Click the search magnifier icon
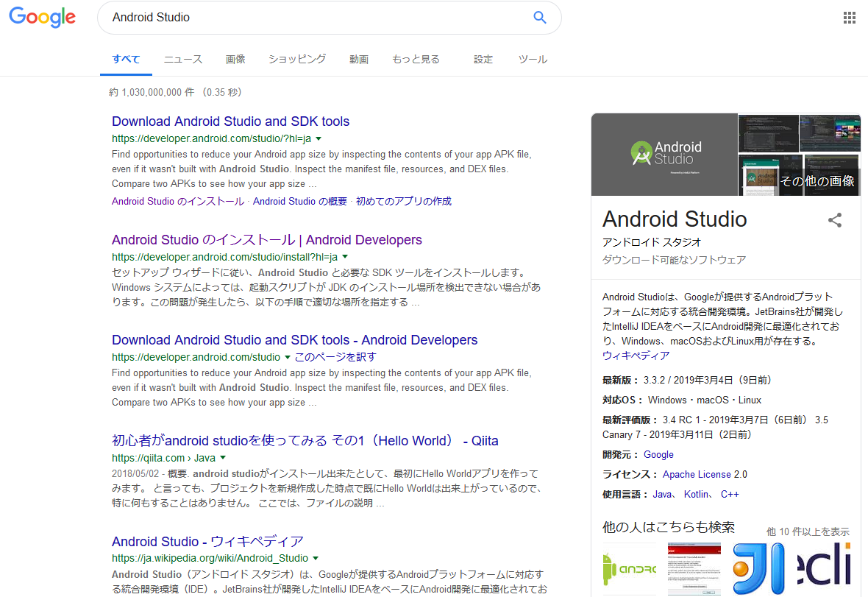This screenshot has height=597, width=868. (540, 17)
